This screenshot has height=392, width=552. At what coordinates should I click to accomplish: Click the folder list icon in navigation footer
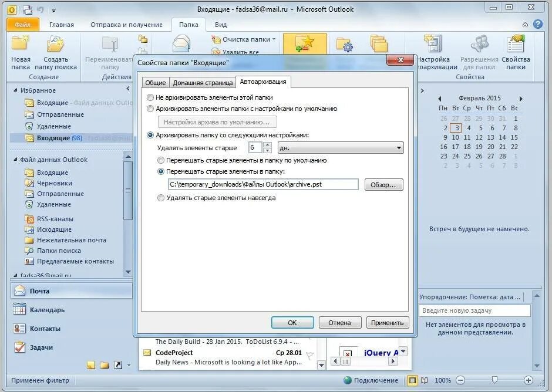tap(104, 365)
